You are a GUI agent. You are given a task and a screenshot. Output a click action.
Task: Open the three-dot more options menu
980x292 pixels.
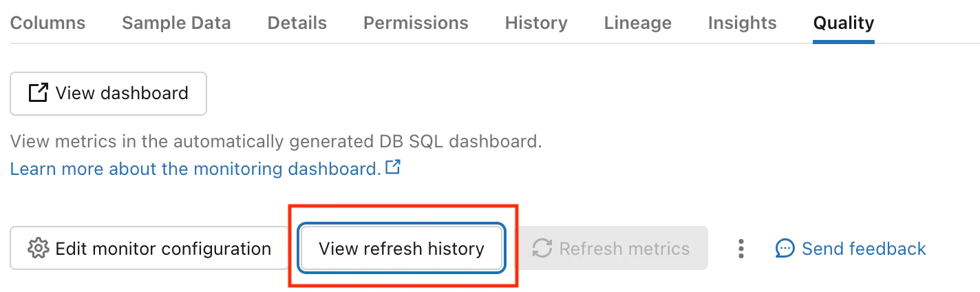pyautogui.click(x=741, y=249)
